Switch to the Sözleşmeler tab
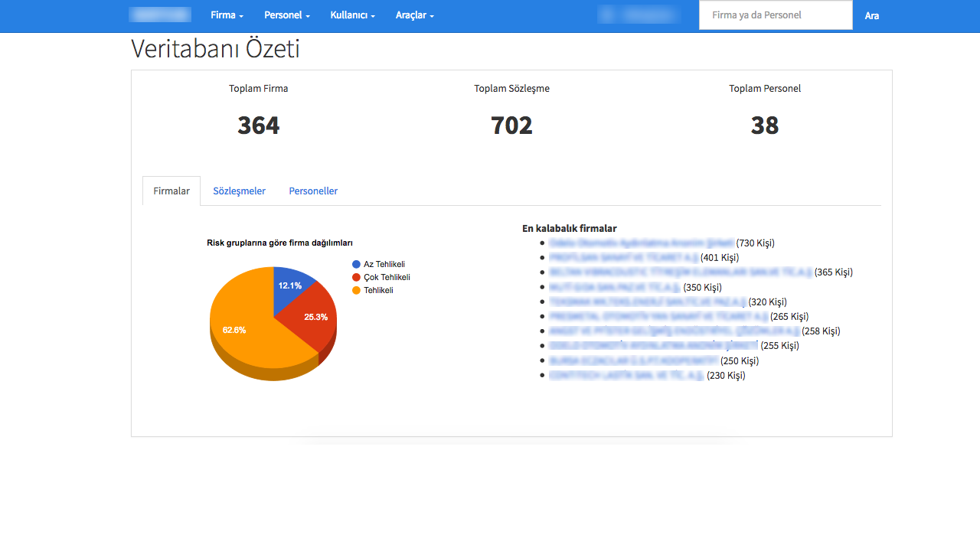980x551 pixels. (x=239, y=191)
